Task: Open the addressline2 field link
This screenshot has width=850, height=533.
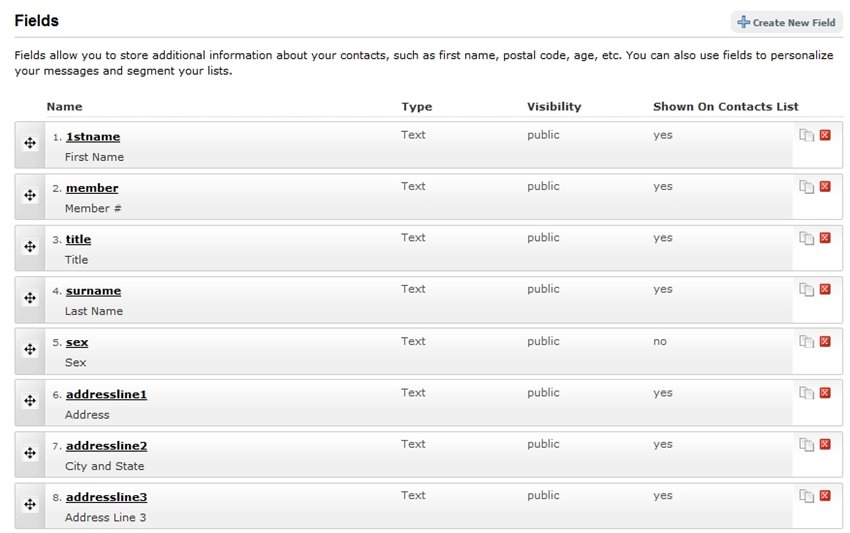Action: tap(106, 446)
